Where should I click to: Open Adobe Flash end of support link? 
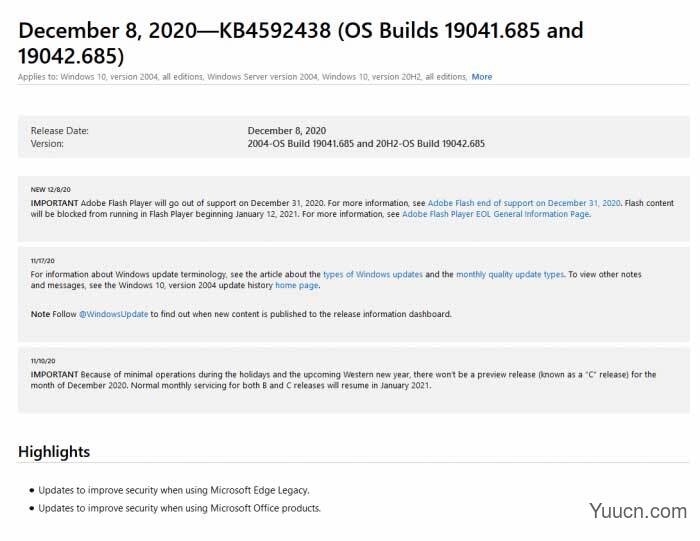coord(524,203)
